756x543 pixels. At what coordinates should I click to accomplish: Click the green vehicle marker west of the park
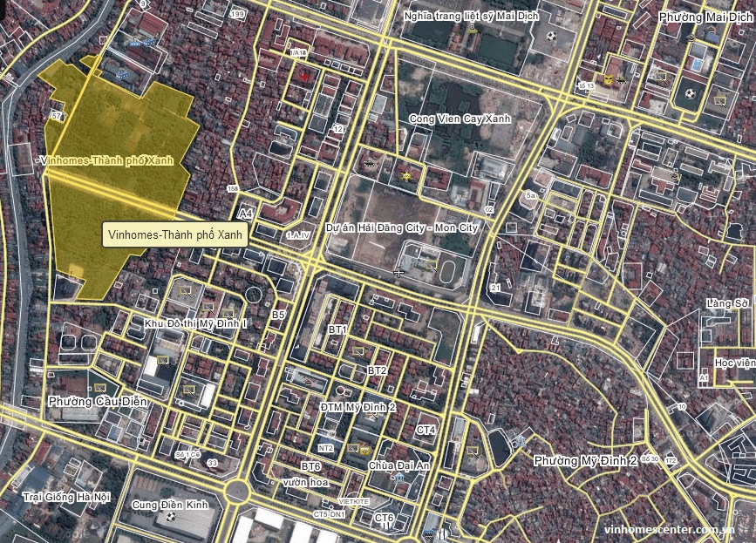click(x=369, y=164)
